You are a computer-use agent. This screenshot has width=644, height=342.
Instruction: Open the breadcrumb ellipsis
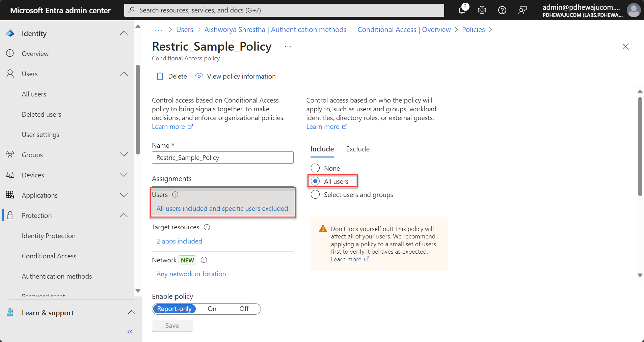pos(158,30)
